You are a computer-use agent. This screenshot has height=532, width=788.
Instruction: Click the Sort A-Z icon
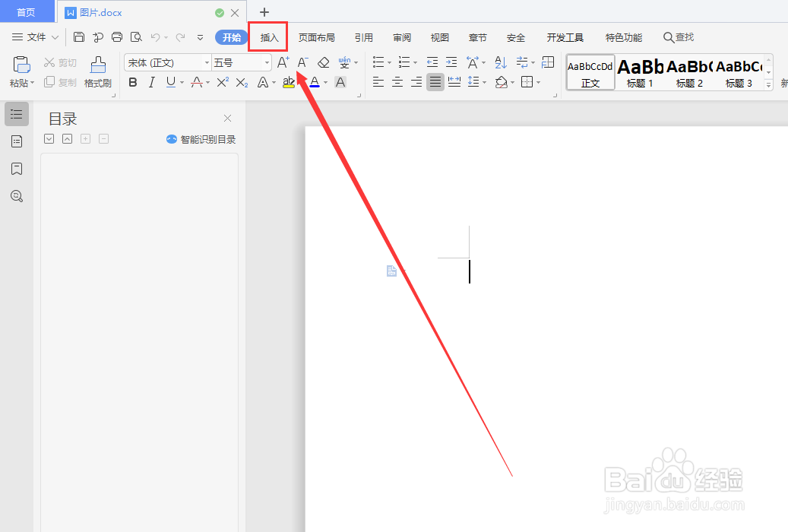tap(501, 62)
